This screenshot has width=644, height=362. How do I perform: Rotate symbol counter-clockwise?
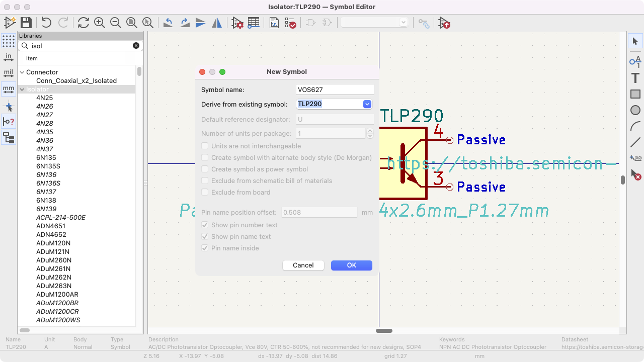[168, 23]
